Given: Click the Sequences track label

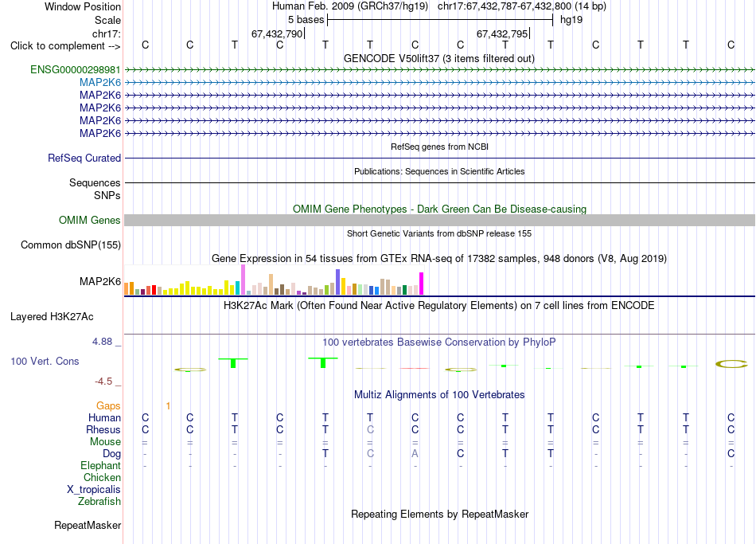Looking at the screenshot, I should pyautogui.click(x=95, y=183).
